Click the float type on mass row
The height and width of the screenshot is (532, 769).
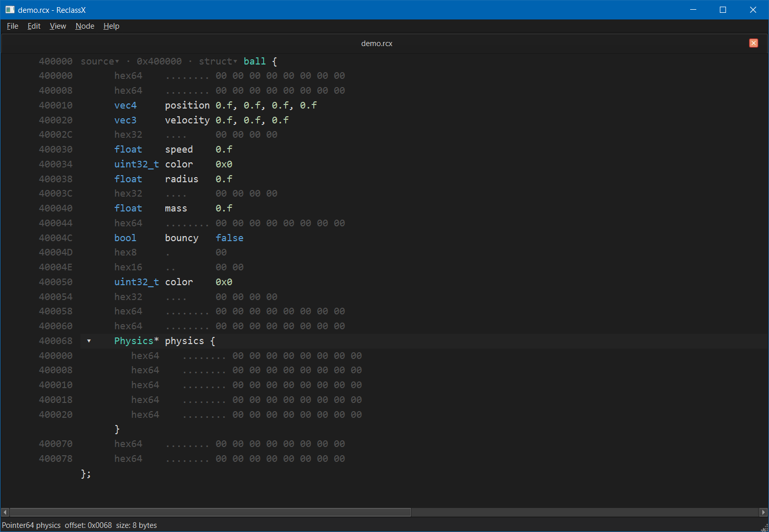[x=128, y=208]
